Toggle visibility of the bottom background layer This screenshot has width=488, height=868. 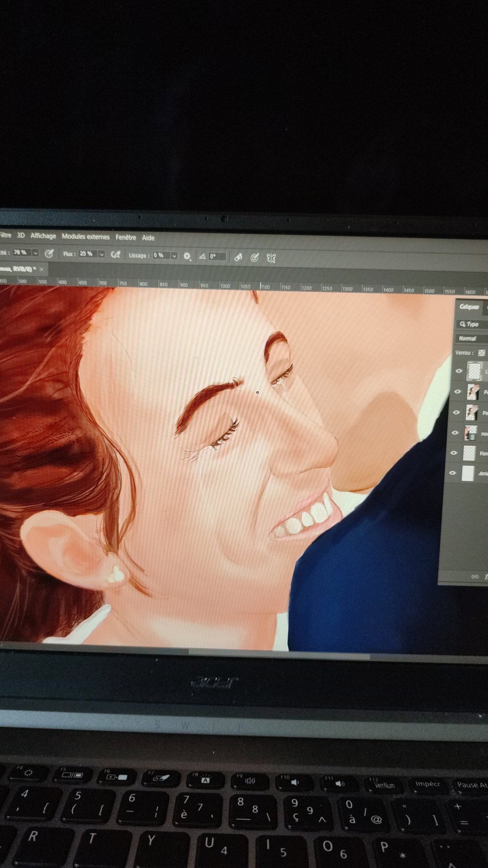point(452,473)
